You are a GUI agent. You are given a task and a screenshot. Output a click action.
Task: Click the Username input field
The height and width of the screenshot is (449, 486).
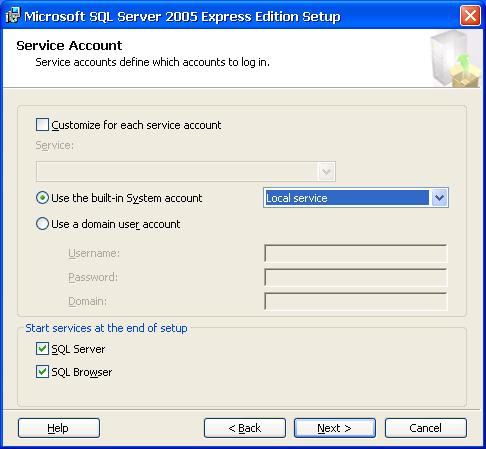[356, 253]
